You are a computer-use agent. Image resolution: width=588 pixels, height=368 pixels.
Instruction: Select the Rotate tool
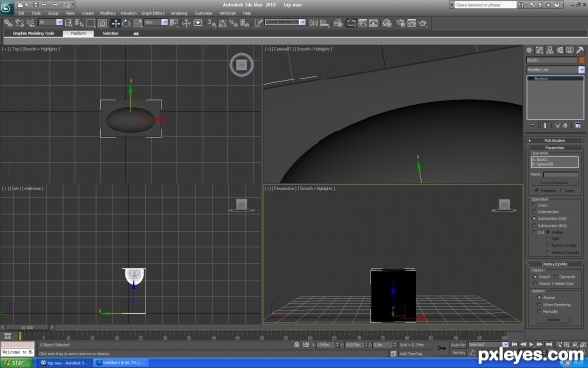tap(126, 24)
